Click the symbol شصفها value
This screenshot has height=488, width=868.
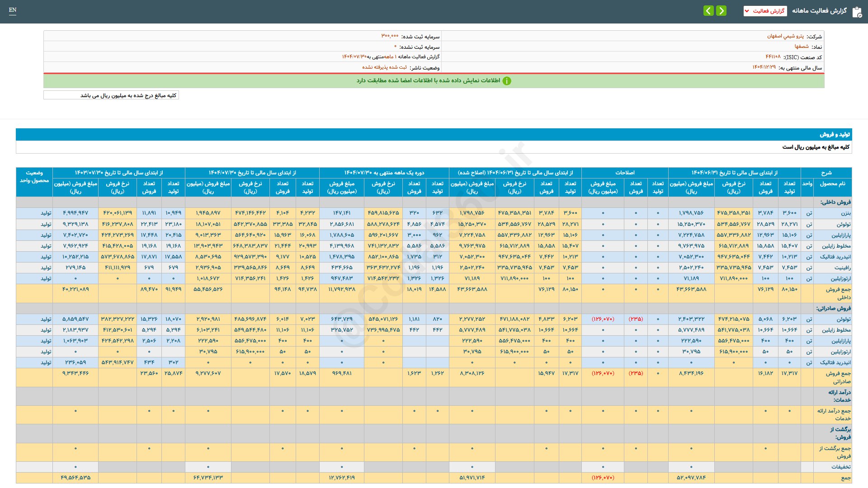tap(802, 47)
